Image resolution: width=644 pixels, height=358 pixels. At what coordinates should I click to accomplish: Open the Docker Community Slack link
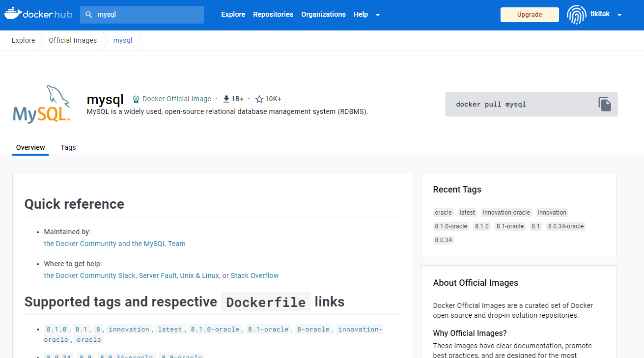tap(89, 275)
